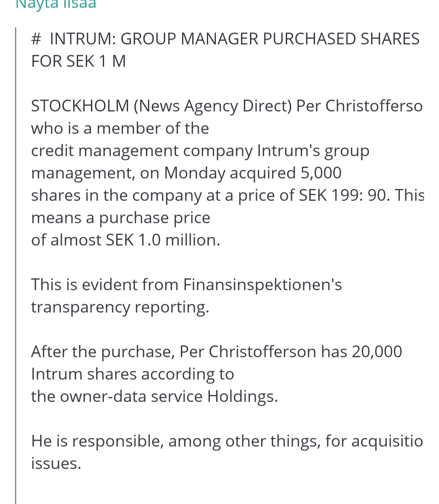Viewport: 439px width, 504px height.
Task: Click the "FOR SEK 1 M" headline line
Action: pyautogui.click(x=78, y=61)
